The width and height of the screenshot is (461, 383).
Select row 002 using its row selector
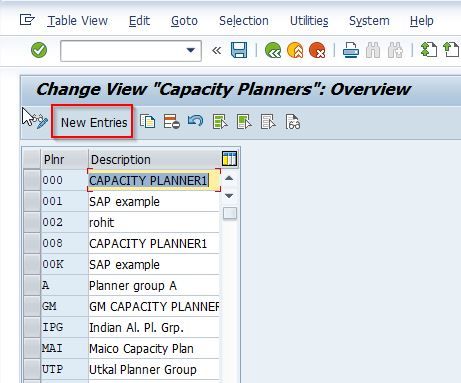click(x=32, y=222)
